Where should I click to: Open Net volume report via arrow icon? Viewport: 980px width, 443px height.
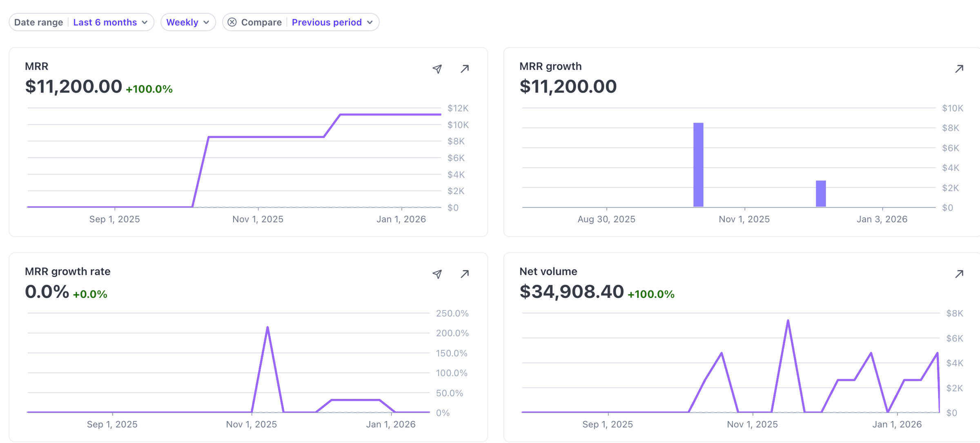pyautogui.click(x=959, y=274)
